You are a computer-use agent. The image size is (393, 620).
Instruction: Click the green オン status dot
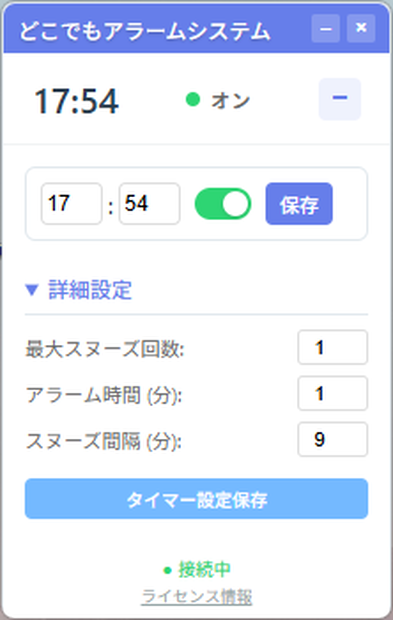click(x=193, y=99)
